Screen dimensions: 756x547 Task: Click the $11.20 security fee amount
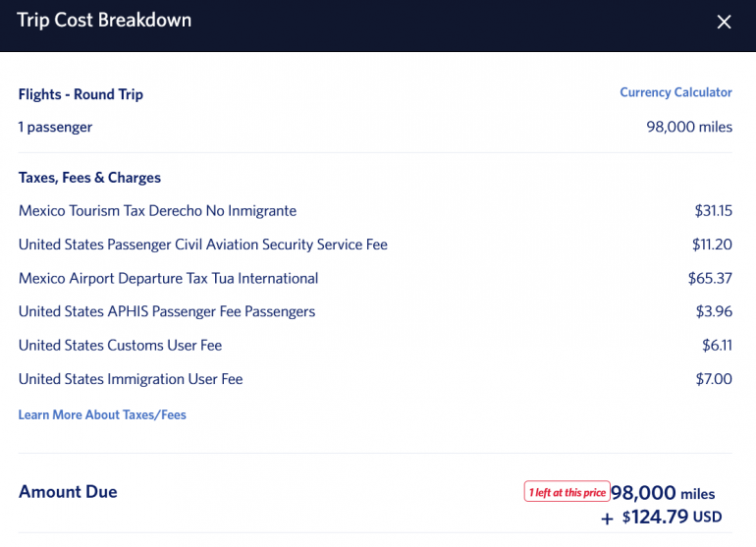pos(712,245)
